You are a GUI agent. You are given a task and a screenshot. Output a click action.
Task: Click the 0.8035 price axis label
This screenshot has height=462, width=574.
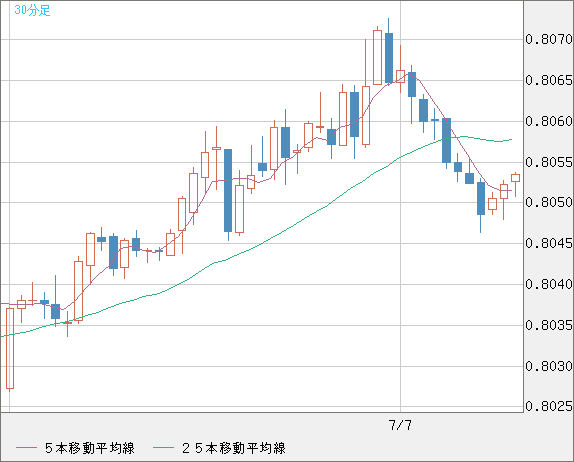[549, 325]
